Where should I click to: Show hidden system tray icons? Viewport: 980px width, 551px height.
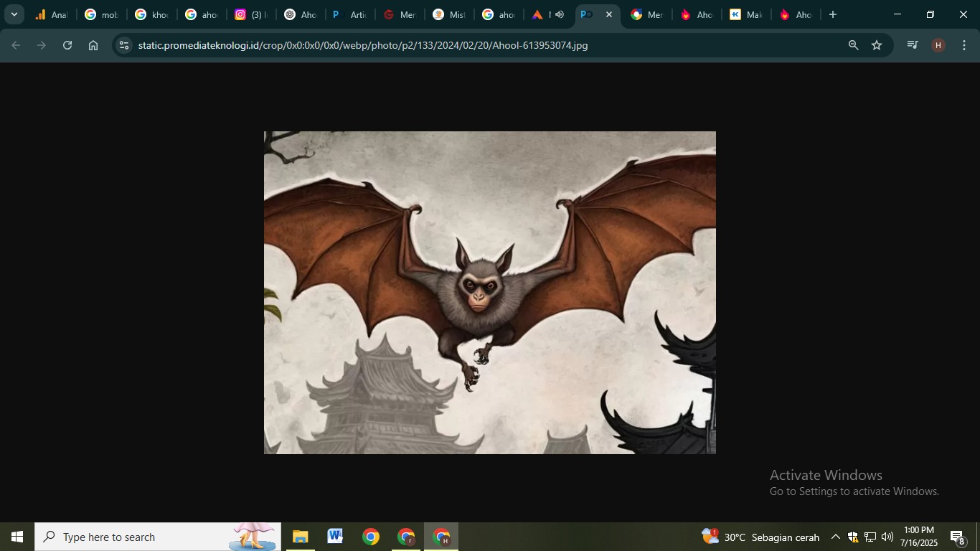pos(835,537)
